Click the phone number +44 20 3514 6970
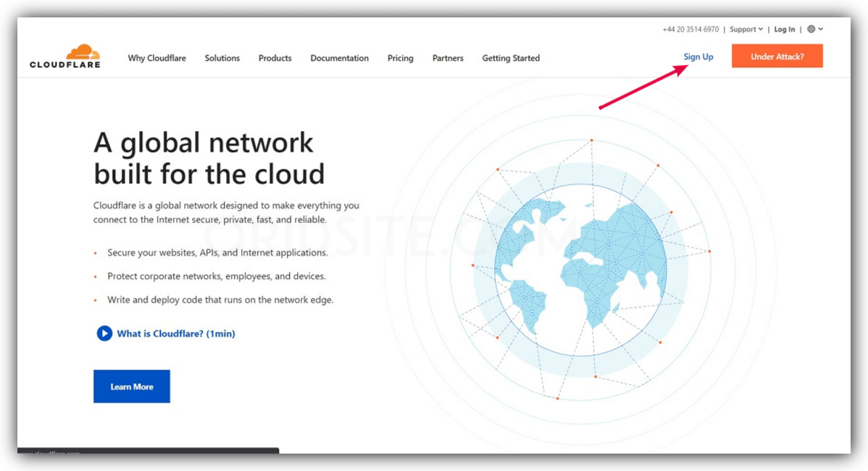Image resolution: width=868 pixels, height=471 pixels. coord(690,29)
